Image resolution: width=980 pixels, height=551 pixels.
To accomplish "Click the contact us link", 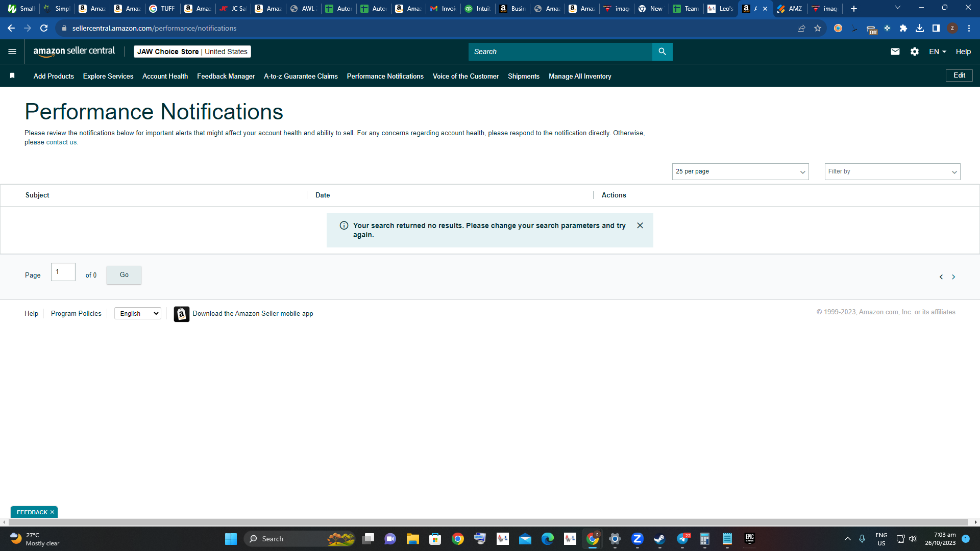I will (61, 142).
